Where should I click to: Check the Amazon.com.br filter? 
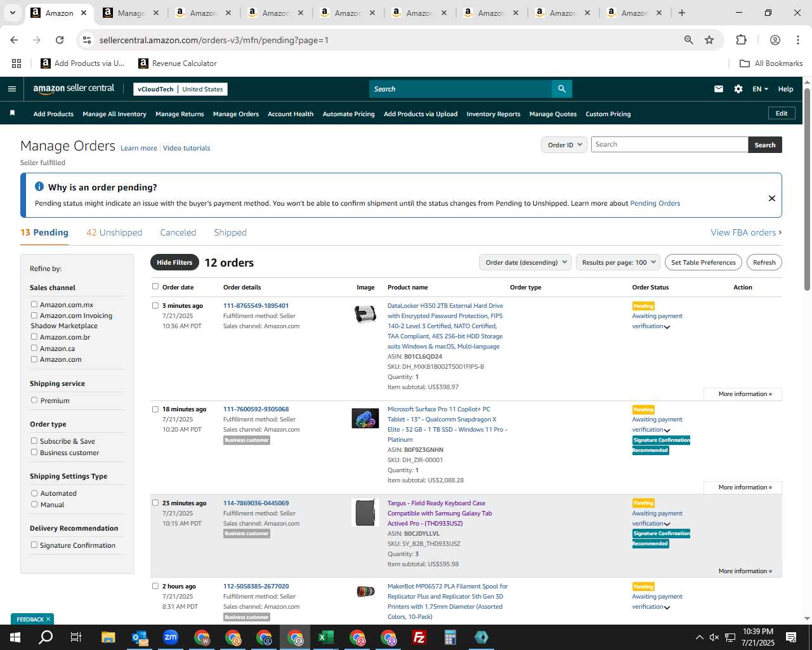(34, 337)
